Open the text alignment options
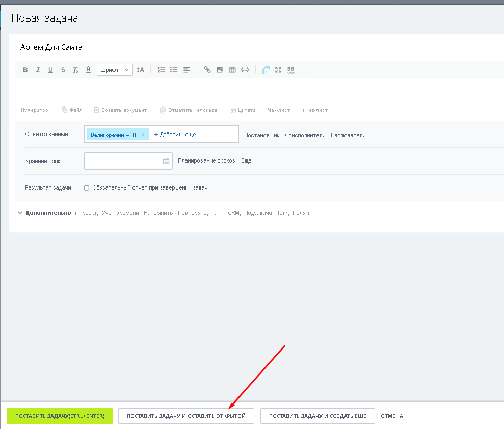The height and width of the screenshot is (429, 504). coord(187,70)
